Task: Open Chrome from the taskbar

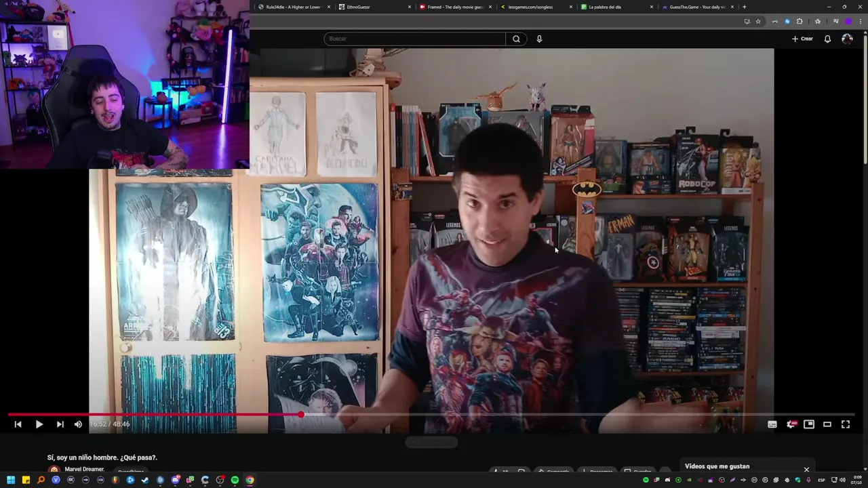Action: pyautogui.click(x=250, y=480)
